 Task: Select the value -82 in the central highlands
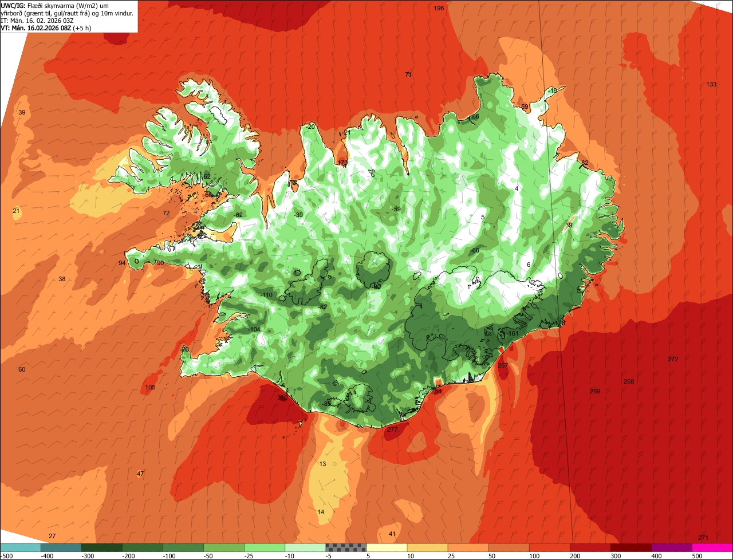tap(323, 307)
